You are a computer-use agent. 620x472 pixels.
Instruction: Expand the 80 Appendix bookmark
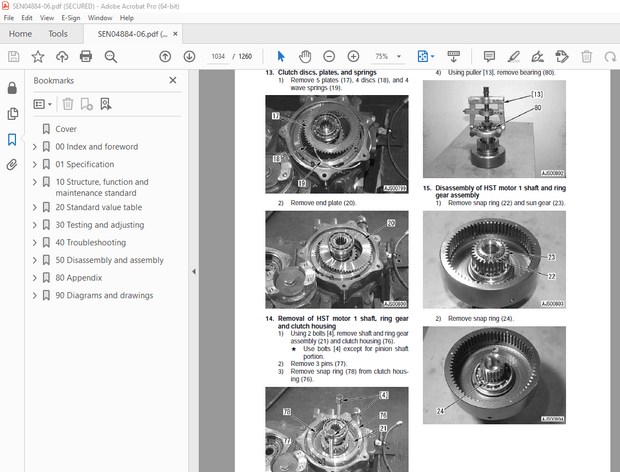(35, 278)
